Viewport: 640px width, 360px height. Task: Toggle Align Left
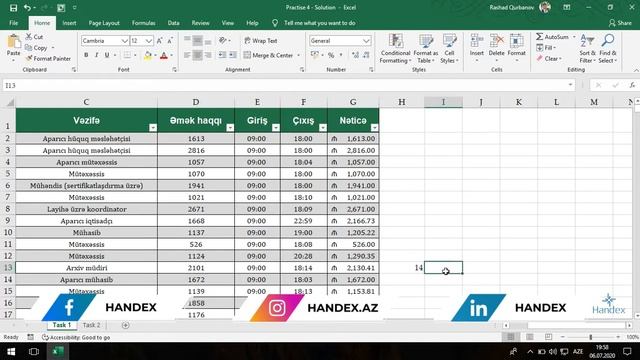187,55
